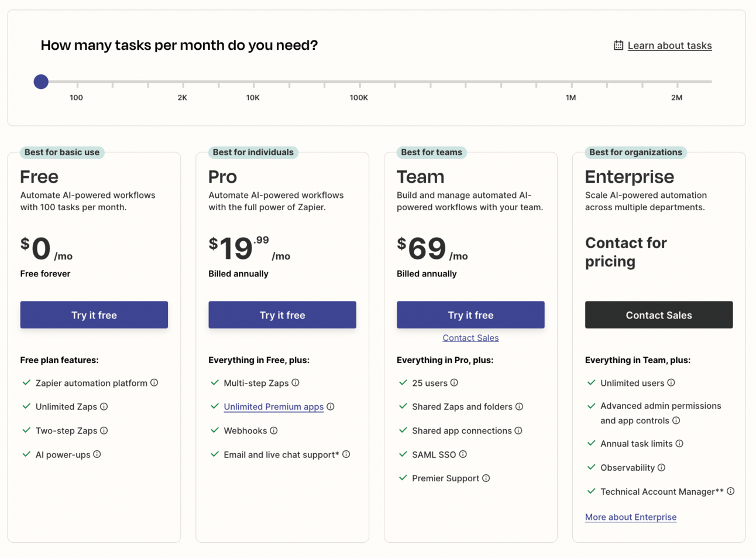Click info icon beside Observability
Image resolution: width=756 pixels, height=558 pixels.
point(661,467)
